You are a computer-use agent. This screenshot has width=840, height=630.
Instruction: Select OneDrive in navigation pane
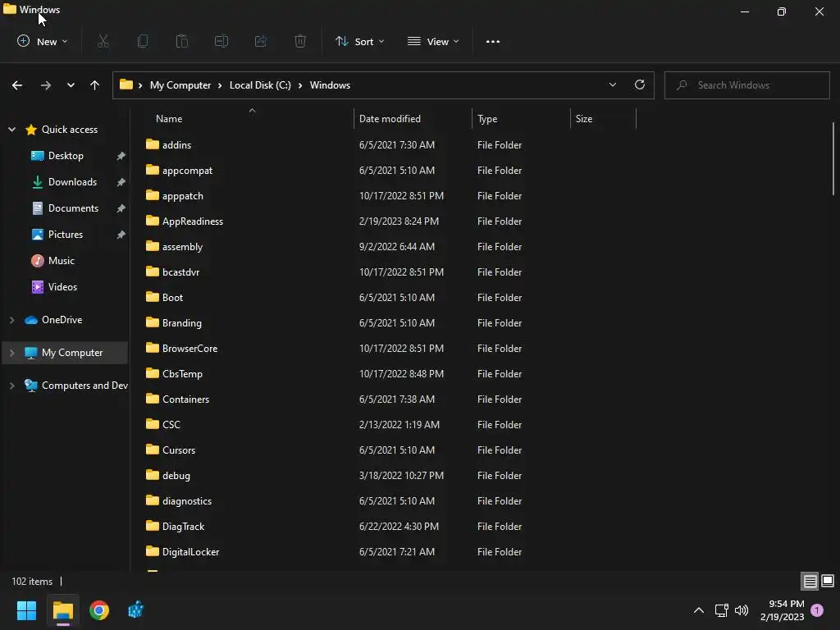pos(62,320)
